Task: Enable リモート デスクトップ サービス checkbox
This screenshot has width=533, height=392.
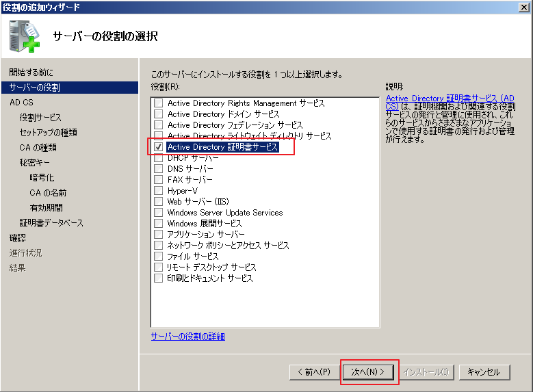Action: [159, 267]
